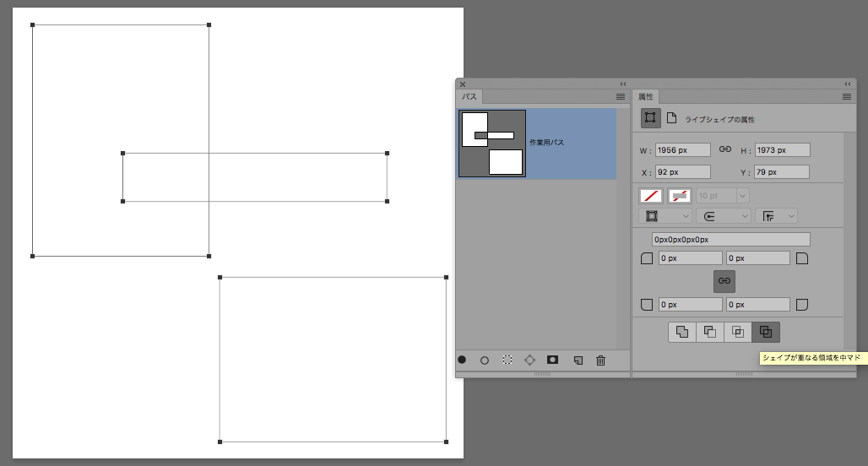The height and width of the screenshot is (466, 868).
Task: Fill path with foreground color icon
Action: 462,360
